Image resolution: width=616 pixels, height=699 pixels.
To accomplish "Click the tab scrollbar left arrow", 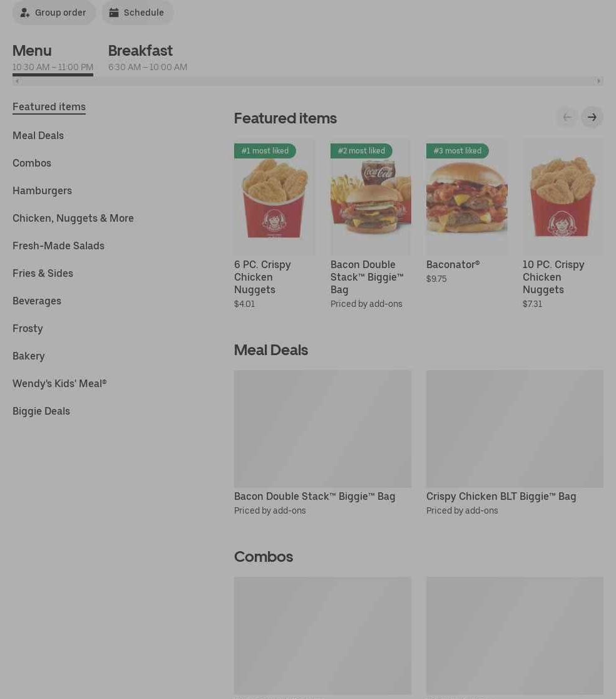I will click(x=18, y=81).
